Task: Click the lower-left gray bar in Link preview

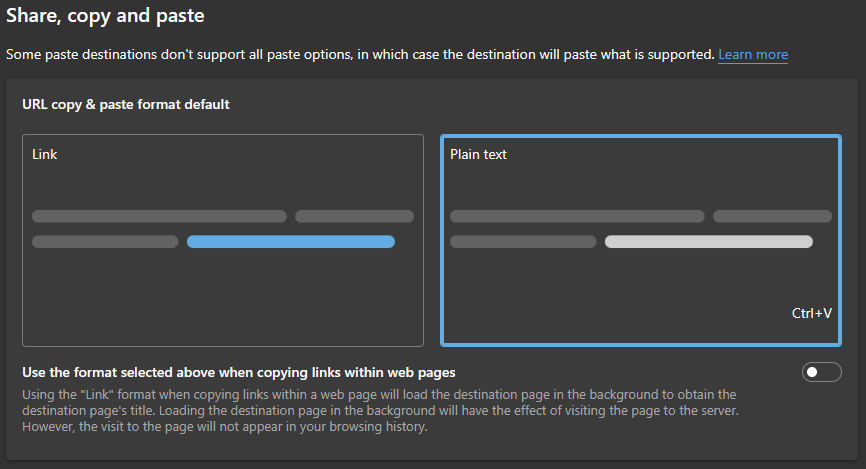Action: click(105, 241)
